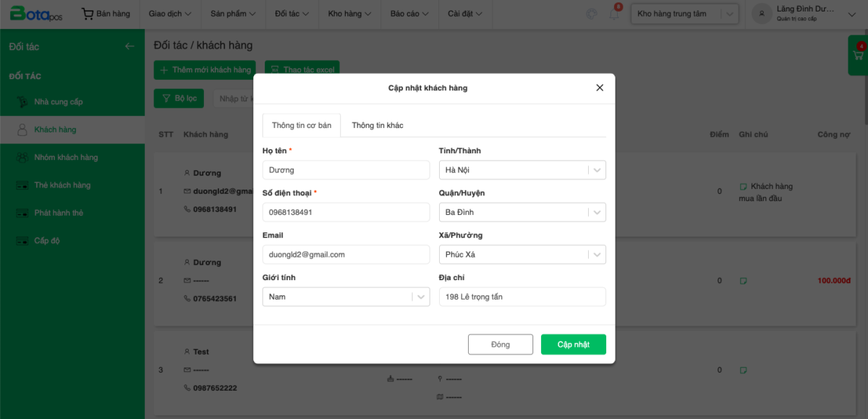Click the note icon for customer Test
This screenshot has height=419, width=868.
pyautogui.click(x=743, y=370)
